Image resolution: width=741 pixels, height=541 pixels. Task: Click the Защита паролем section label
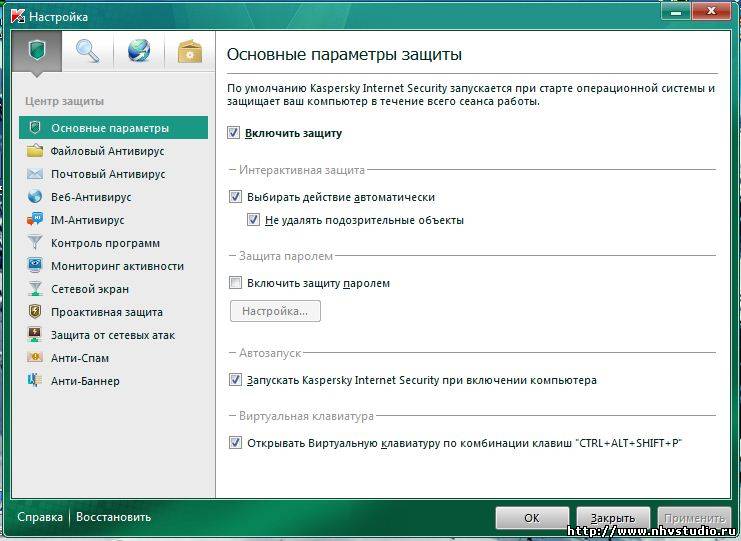[x=286, y=256]
